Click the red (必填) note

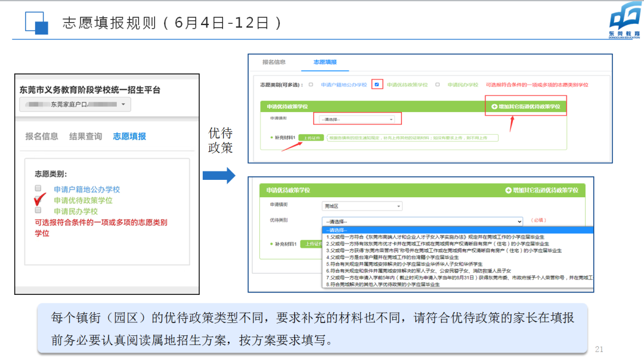[538, 220]
